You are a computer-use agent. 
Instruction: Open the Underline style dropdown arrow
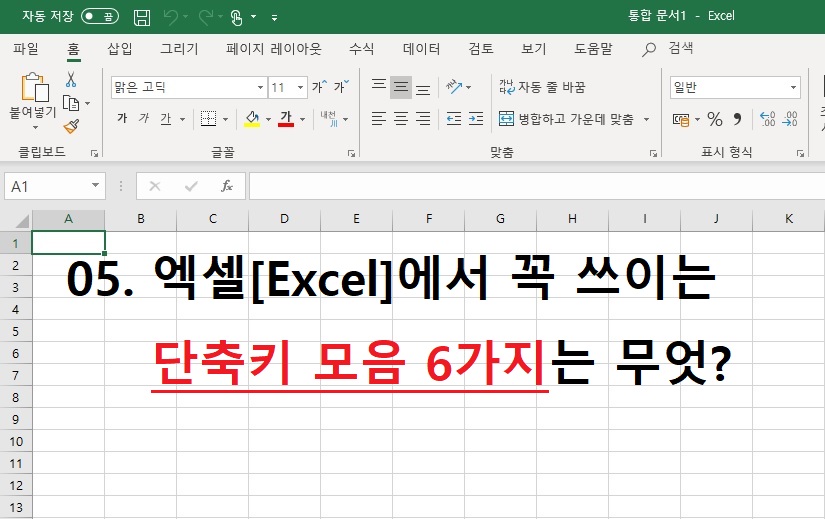[182, 119]
